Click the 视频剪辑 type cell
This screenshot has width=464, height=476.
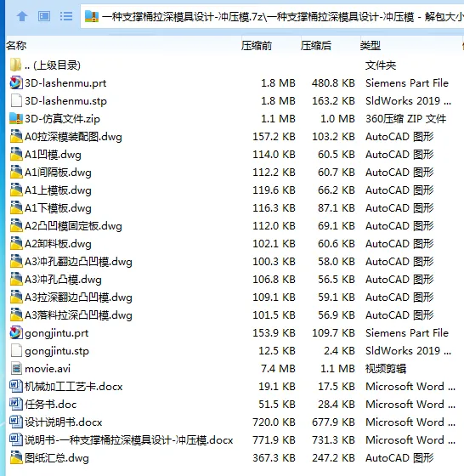click(x=386, y=369)
